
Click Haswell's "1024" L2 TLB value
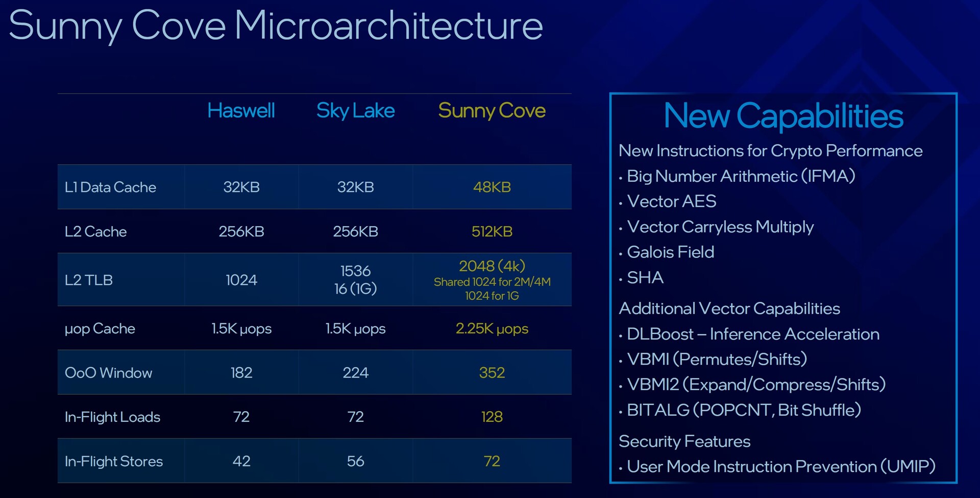[241, 280]
